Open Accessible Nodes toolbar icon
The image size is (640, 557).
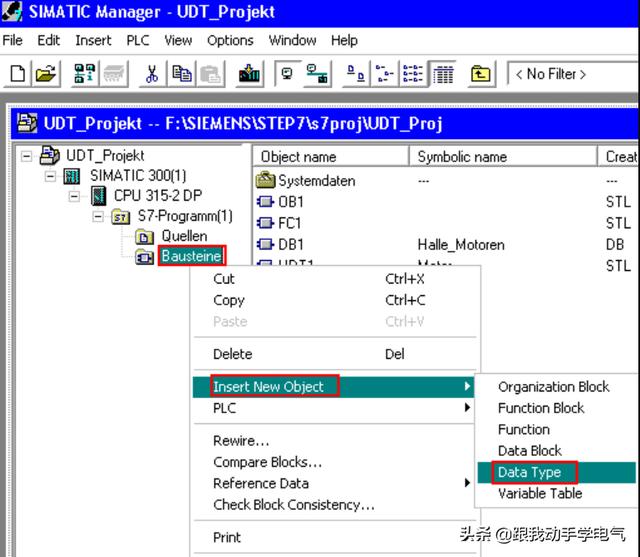pos(84,74)
